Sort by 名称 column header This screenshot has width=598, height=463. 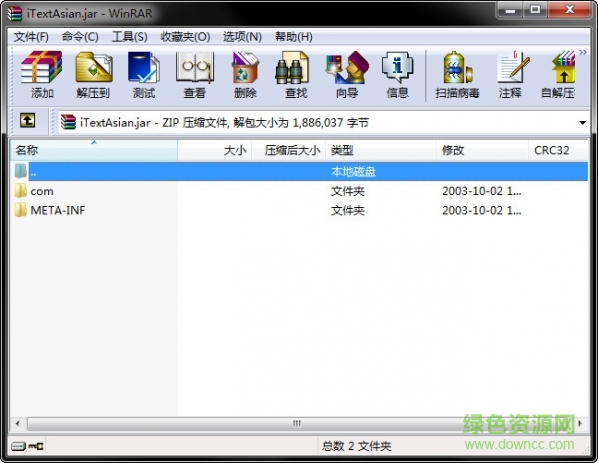pyautogui.click(x=94, y=150)
